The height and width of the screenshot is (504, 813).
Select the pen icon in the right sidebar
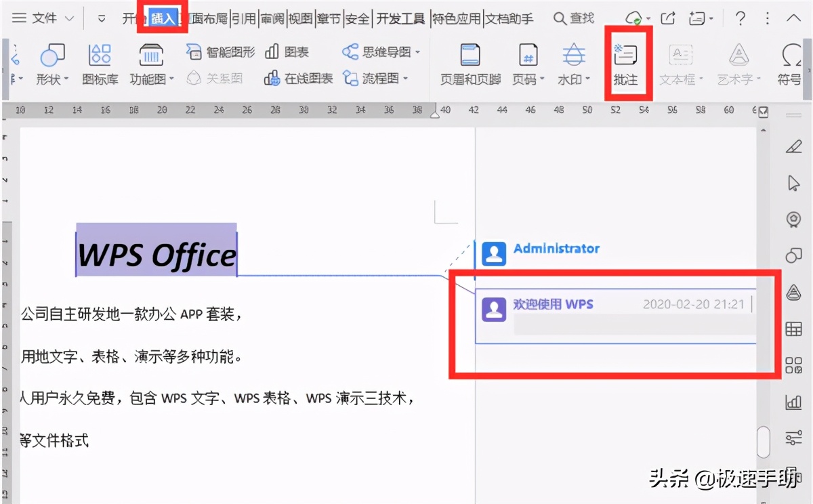pos(793,146)
